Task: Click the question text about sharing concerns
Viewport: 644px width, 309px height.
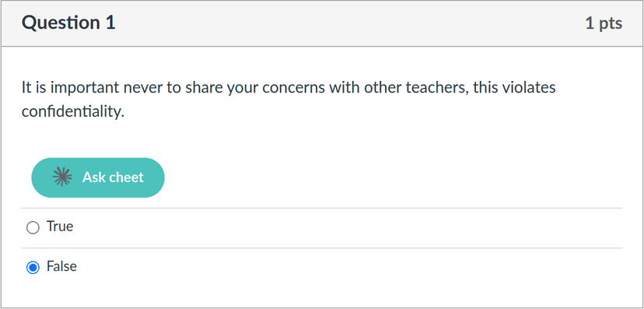Action: [x=289, y=99]
